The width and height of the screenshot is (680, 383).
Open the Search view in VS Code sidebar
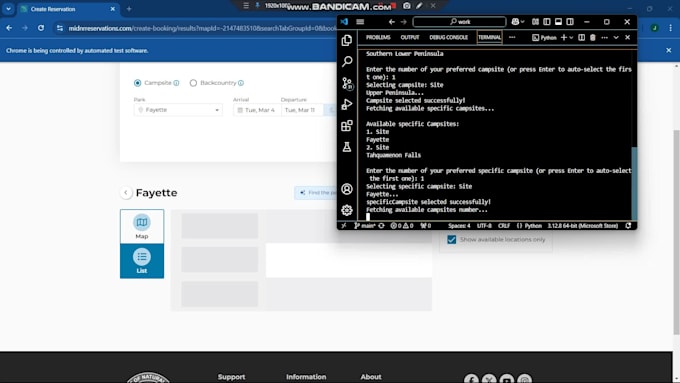coord(347,61)
